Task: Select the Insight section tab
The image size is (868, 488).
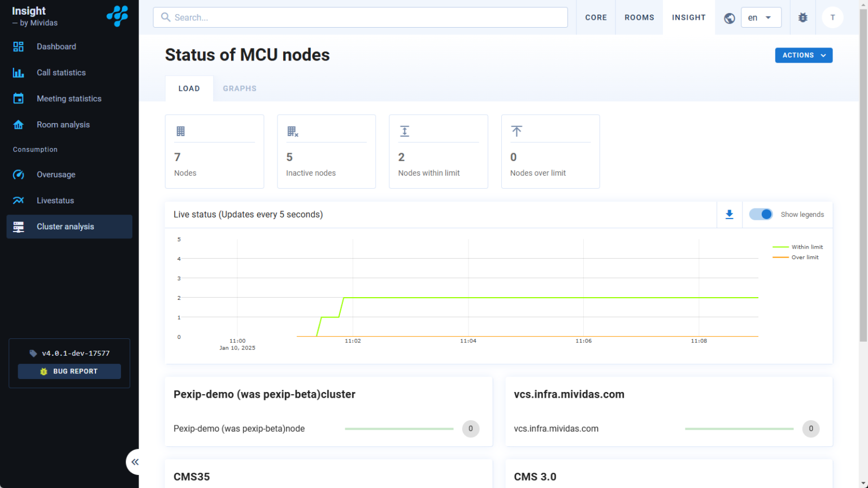Action: coord(689,18)
